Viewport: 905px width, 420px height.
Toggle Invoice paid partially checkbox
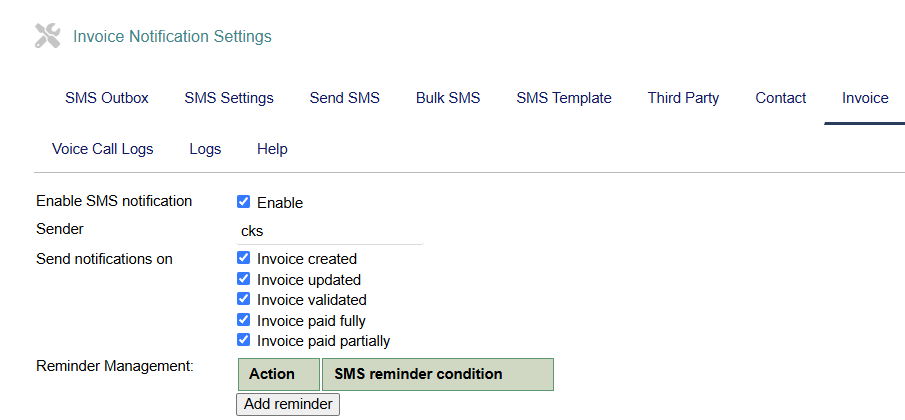(243, 340)
